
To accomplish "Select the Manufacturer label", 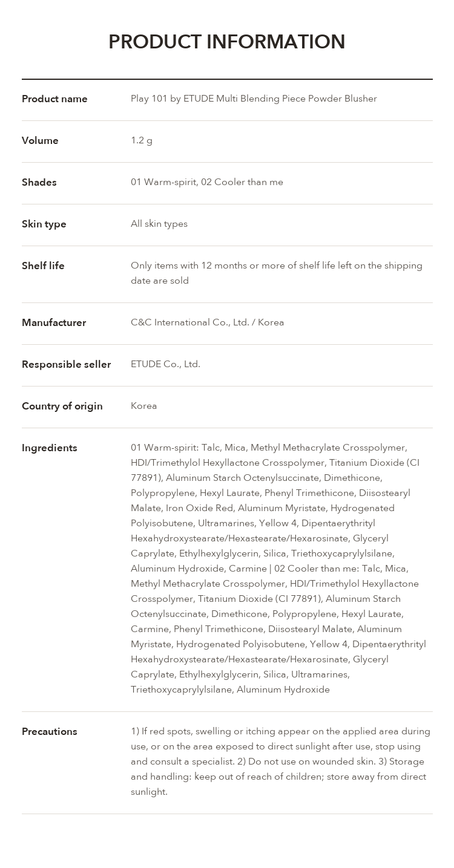I will point(54,322).
